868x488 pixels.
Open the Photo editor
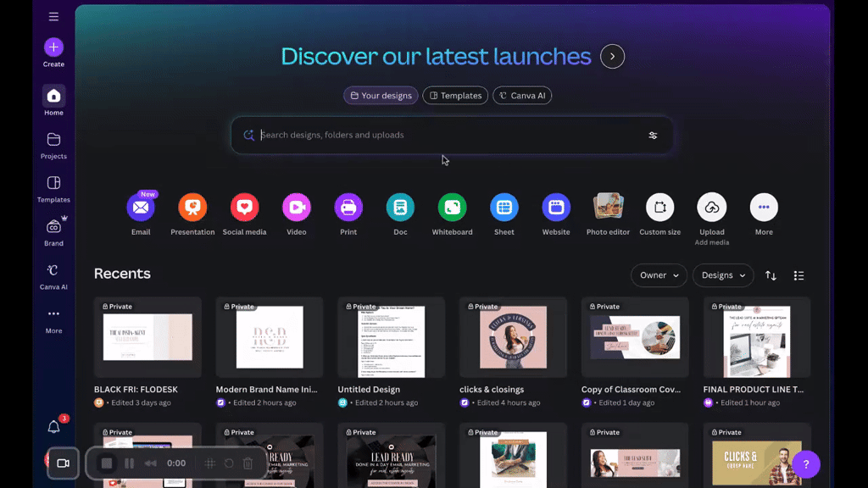608,208
